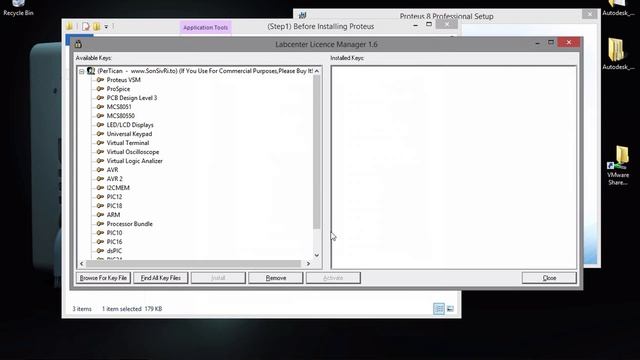
Task: Click the Virtual Logic Analizer key icon
Action: pos(100,160)
